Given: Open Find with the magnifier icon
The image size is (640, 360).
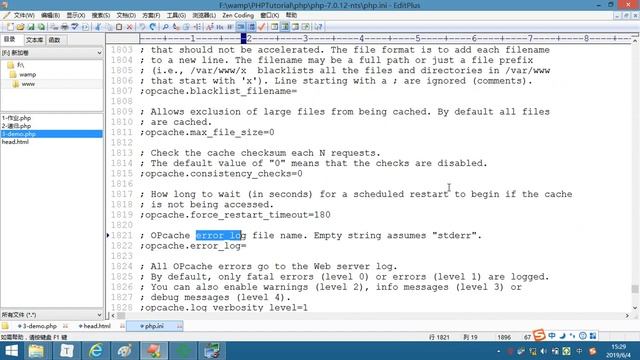Looking at the screenshot, I should coord(165,27).
